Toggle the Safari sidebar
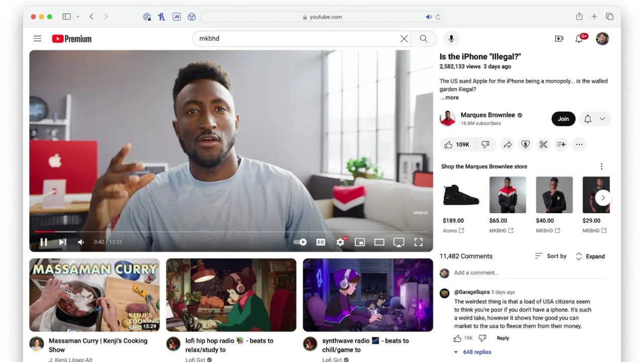644x362 pixels. click(66, 17)
